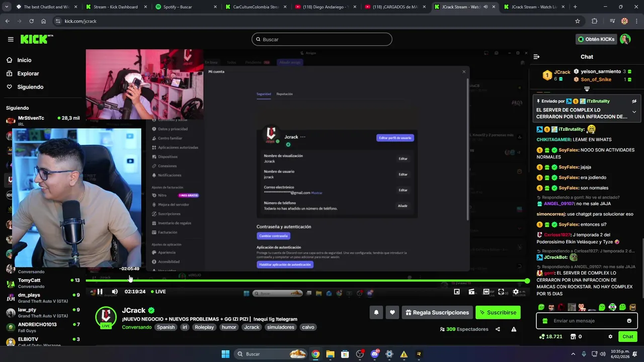View channel points balance 18.721
644x362 pixels.
tap(551, 337)
